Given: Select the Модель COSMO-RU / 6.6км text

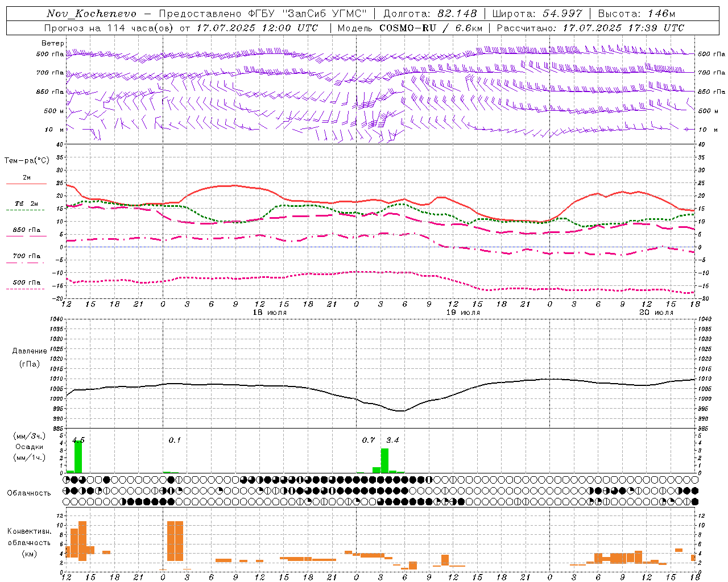Looking at the screenshot, I should click(x=410, y=28).
